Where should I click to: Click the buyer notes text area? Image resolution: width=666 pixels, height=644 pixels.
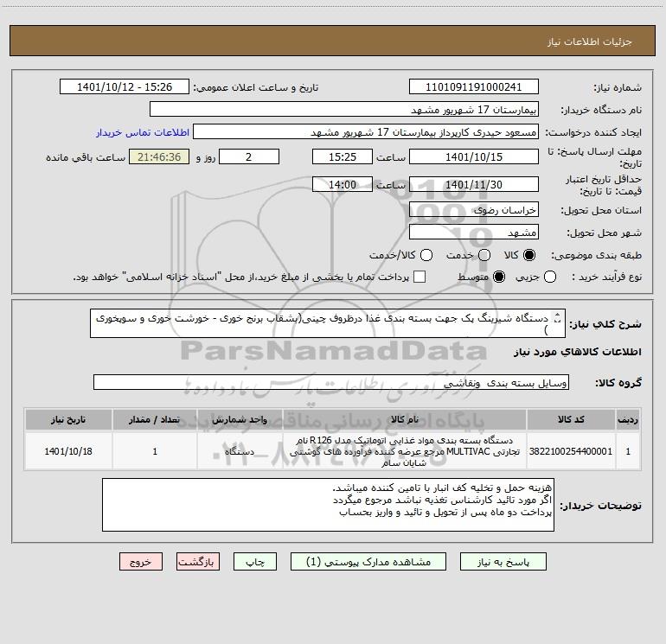tap(328, 505)
